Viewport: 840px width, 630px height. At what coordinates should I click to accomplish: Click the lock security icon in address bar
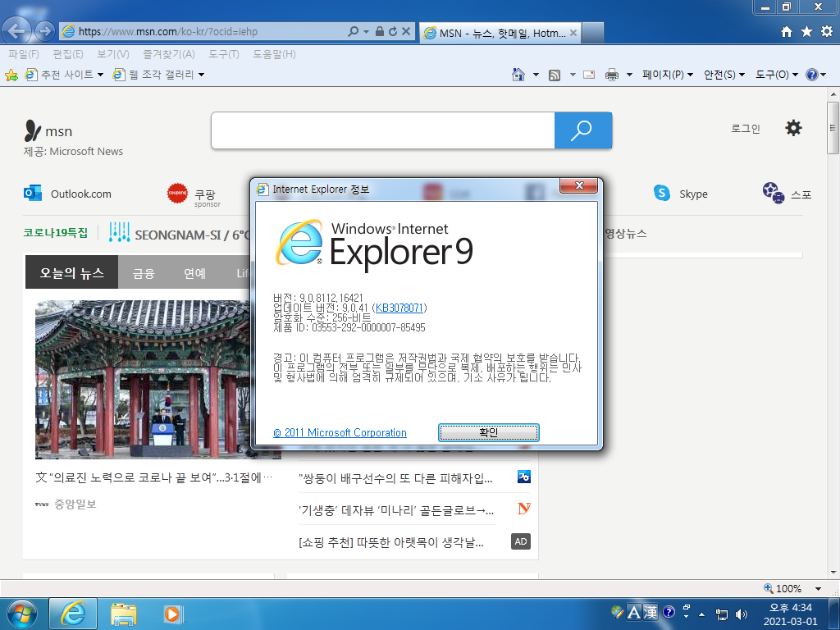[x=379, y=32]
